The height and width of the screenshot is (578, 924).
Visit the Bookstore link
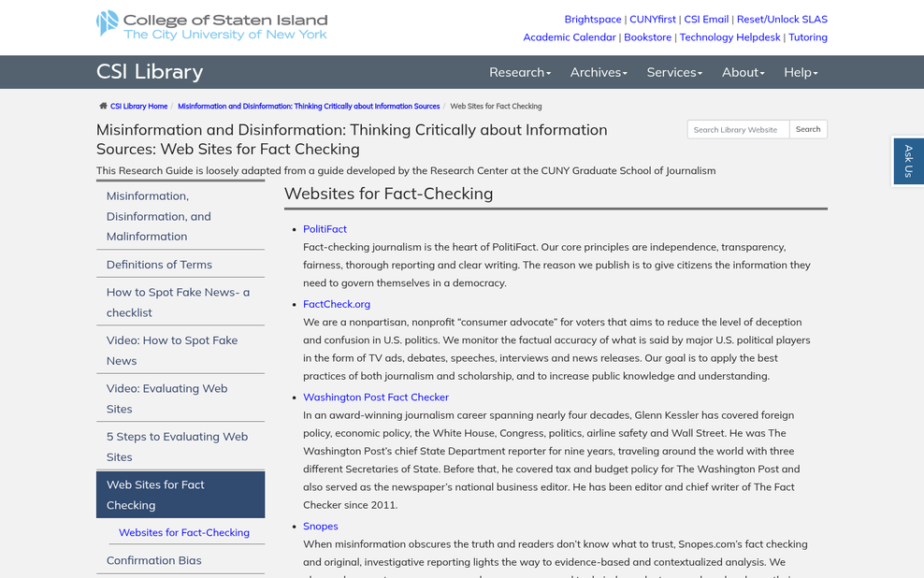pos(647,37)
